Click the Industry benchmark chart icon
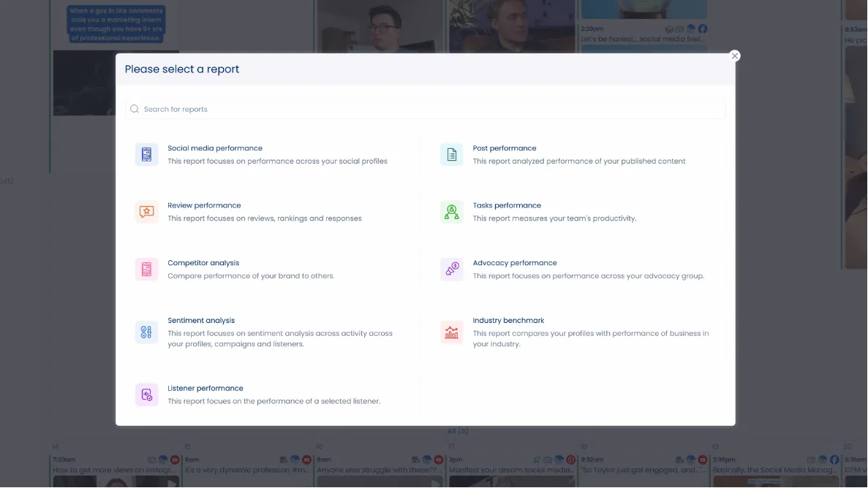 click(x=452, y=332)
